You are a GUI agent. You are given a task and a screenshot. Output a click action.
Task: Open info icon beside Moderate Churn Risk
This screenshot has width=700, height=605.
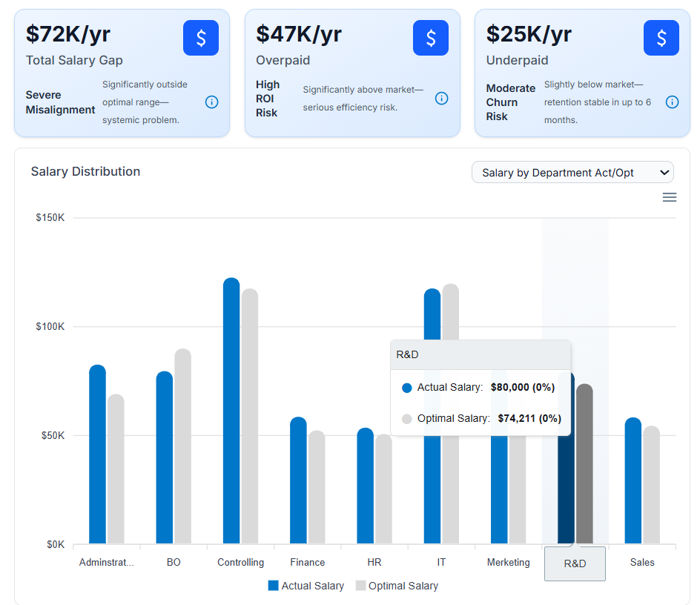pyautogui.click(x=673, y=102)
